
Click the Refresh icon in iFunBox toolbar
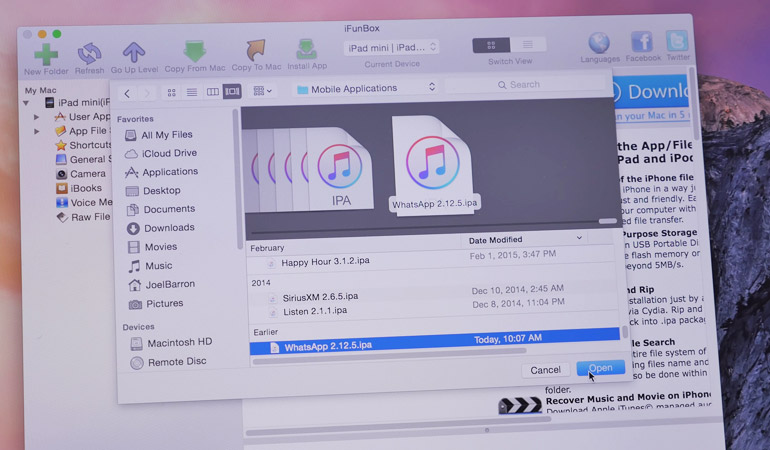click(89, 52)
